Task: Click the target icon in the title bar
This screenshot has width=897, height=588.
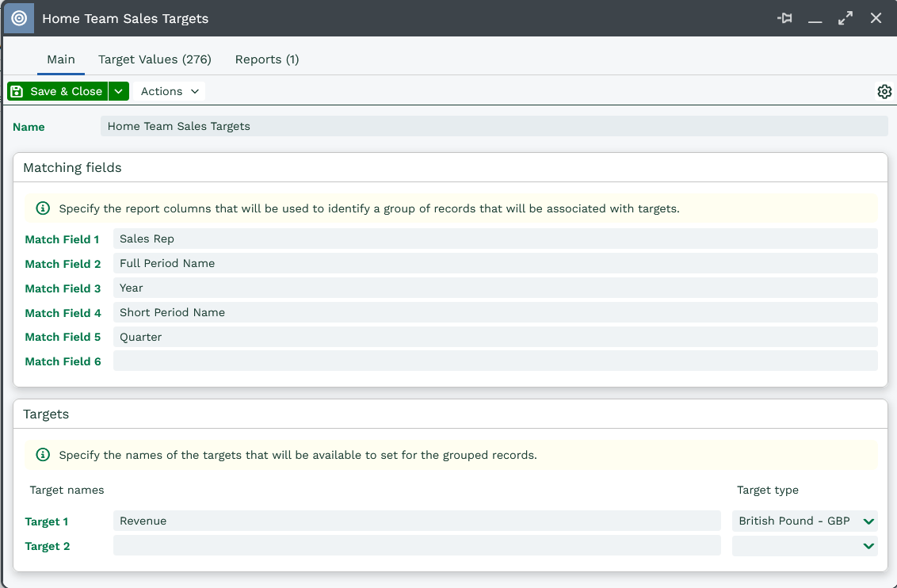Action: [x=19, y=18]
